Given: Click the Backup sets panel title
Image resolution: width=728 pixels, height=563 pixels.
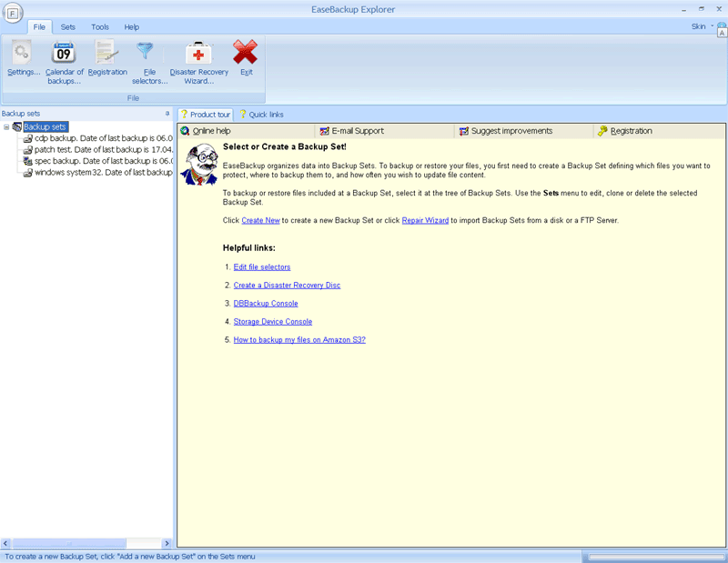Looking at the screenshot, I should [x=21, y=114].
